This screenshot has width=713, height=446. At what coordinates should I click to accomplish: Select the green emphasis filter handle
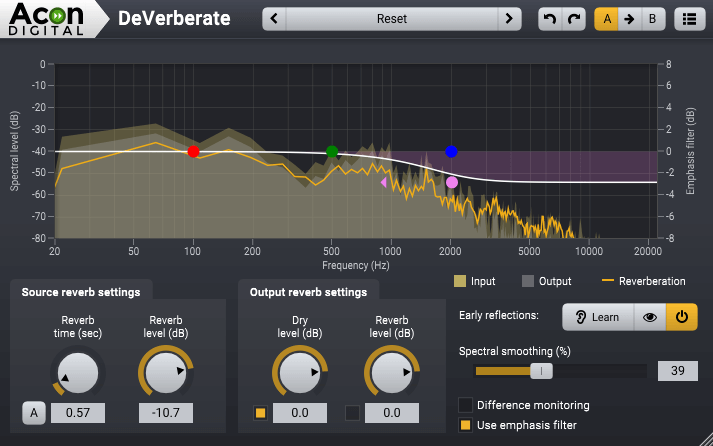pyautogui.click(x=332, y=151)
